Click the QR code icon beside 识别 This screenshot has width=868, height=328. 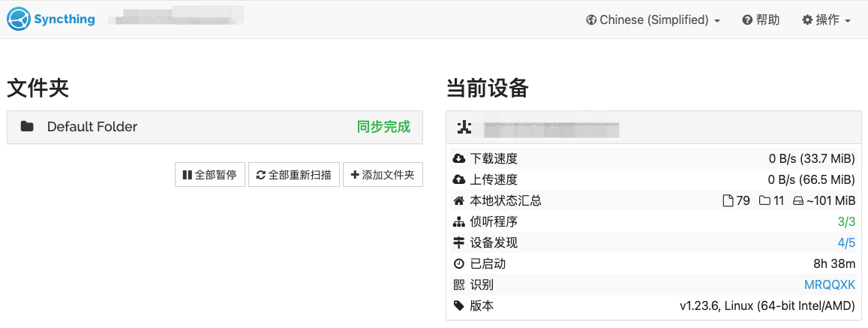459,284
